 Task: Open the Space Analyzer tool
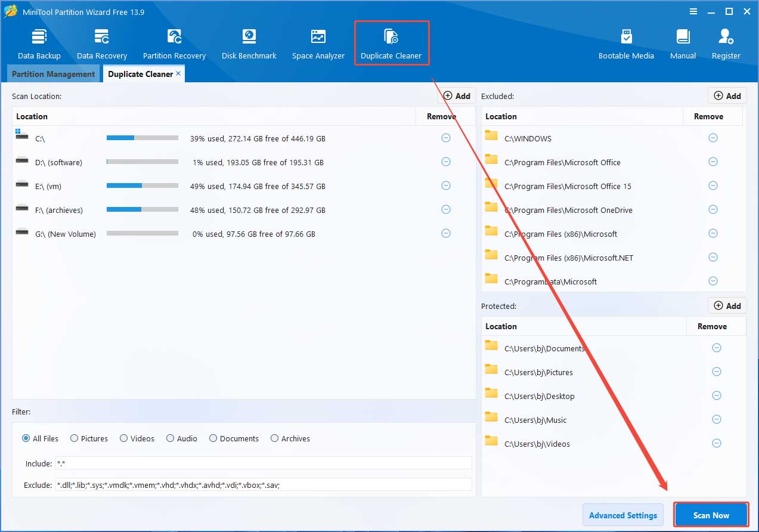pos(318,44)
